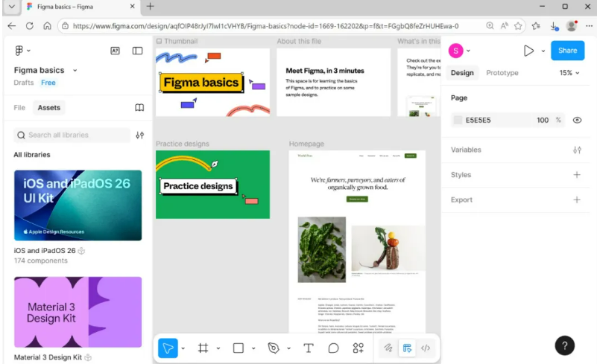Click the browser back arrow
The image size is (597, 364).
12,26
